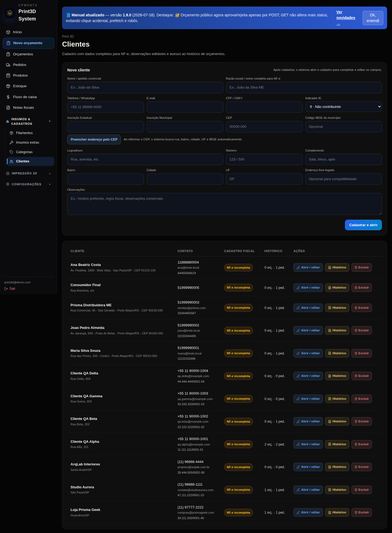Click Preencher endereço pelo CEP button
Viewport: 392px width, 533px height.
click(x=94, y=140)
